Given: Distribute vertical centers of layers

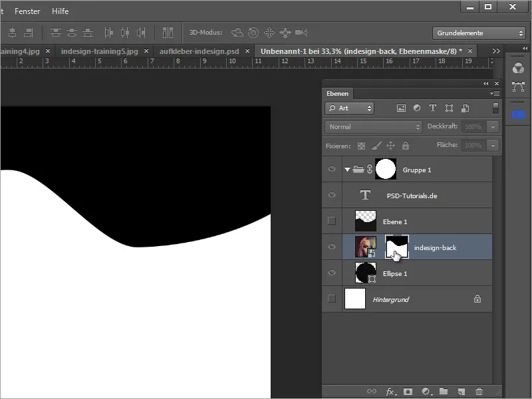Looking at the screenshot, I should click(x=72, y=33).
